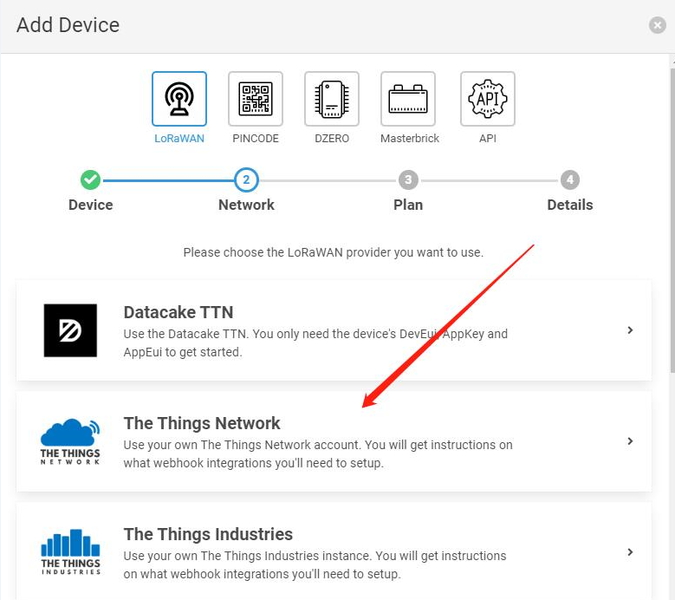675x600 pixels.
Task: Choose The Things Network provider title
Action: 202,424
